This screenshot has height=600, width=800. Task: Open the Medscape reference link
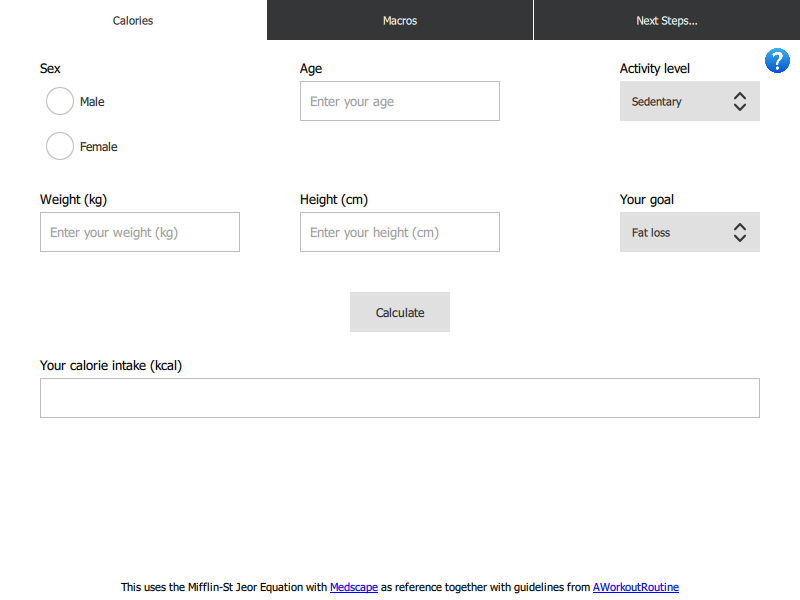click(354, 587)
